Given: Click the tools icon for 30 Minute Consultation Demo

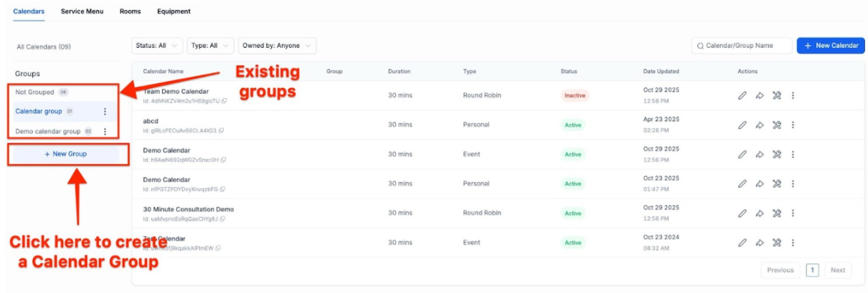Looking at the screenshot, I should coord(776,213).
